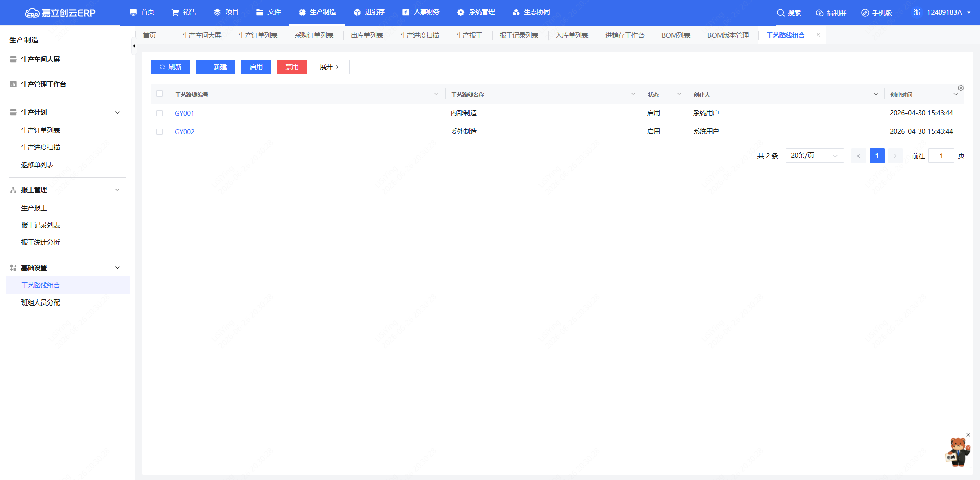This screenshot has width=980, height=480.
Task: Click the red 禁用 disable button
Action: click(x=292, y=67)
